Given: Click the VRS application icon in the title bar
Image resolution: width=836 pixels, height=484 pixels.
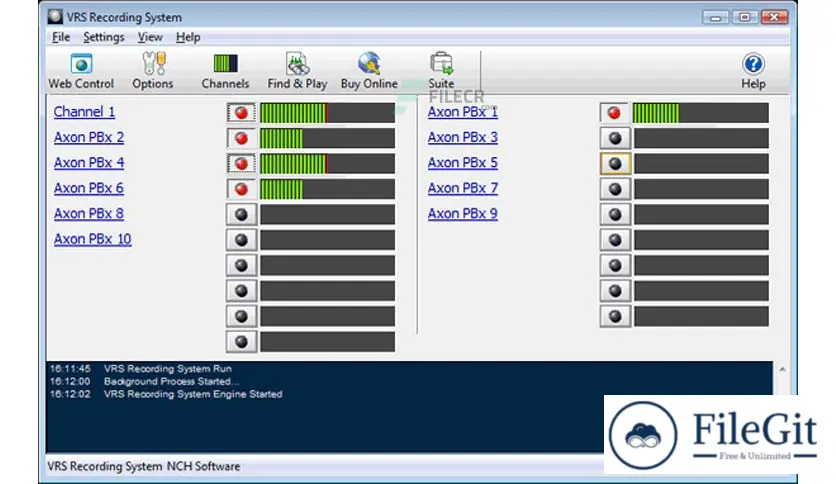Looking at the screenshot, I should pos(55,17).
